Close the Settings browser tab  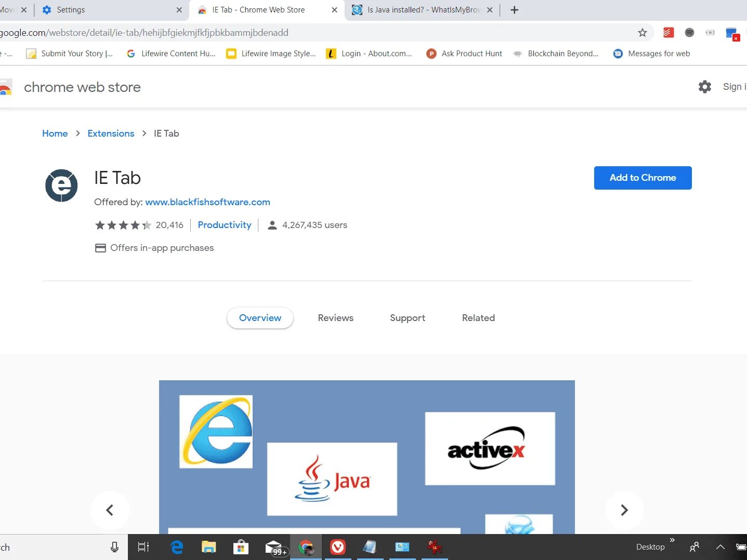(179, 10)
